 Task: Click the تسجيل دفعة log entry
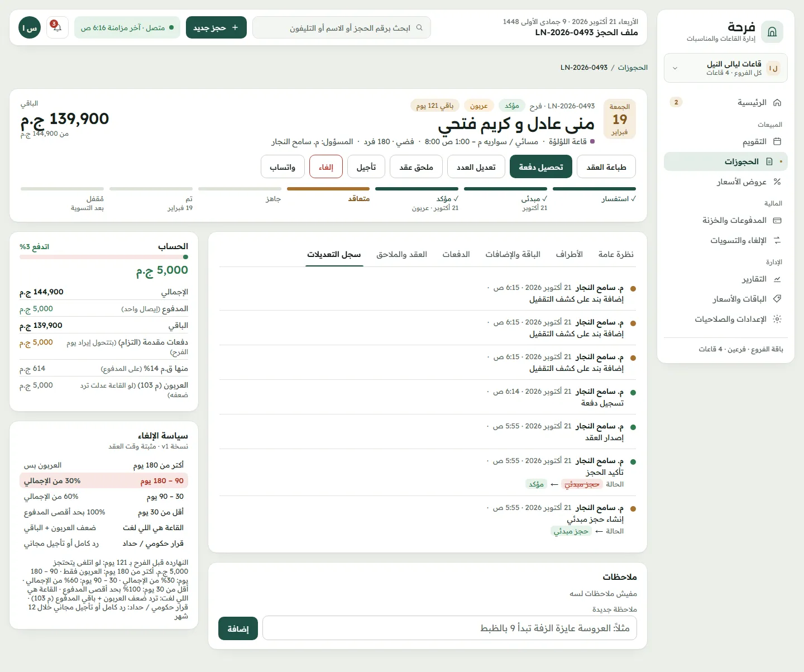coord(428,397)
